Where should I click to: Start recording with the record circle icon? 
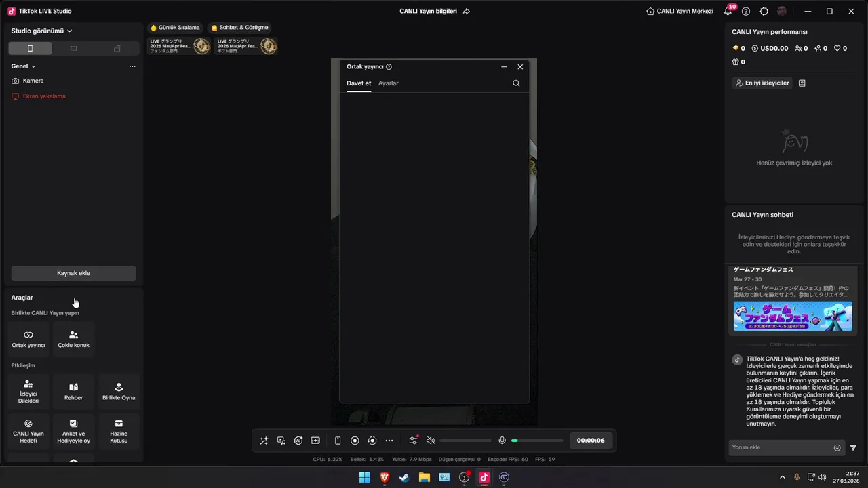[355, 441]
